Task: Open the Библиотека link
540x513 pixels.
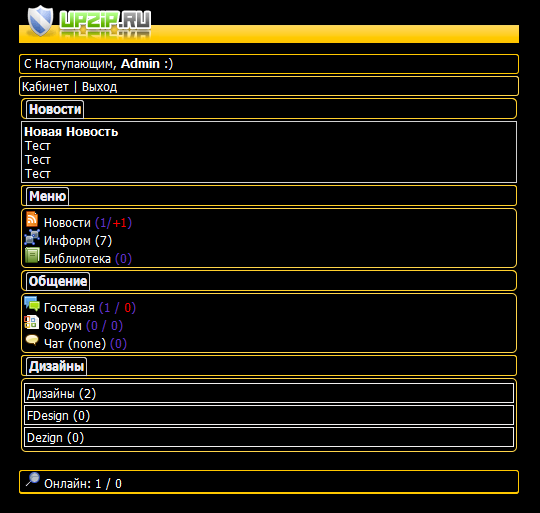Action: (x=77, y=259)
